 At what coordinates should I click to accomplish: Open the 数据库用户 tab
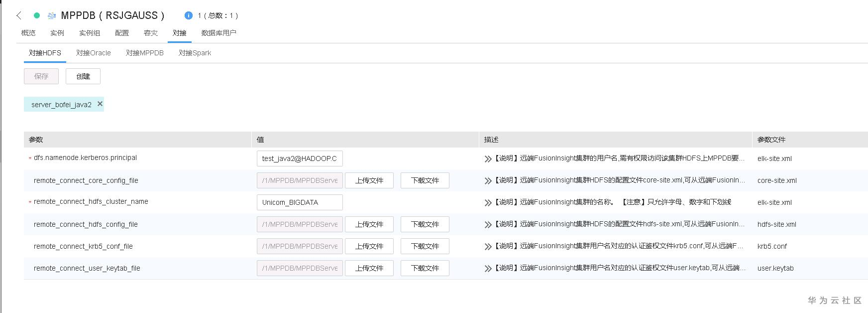218,33
